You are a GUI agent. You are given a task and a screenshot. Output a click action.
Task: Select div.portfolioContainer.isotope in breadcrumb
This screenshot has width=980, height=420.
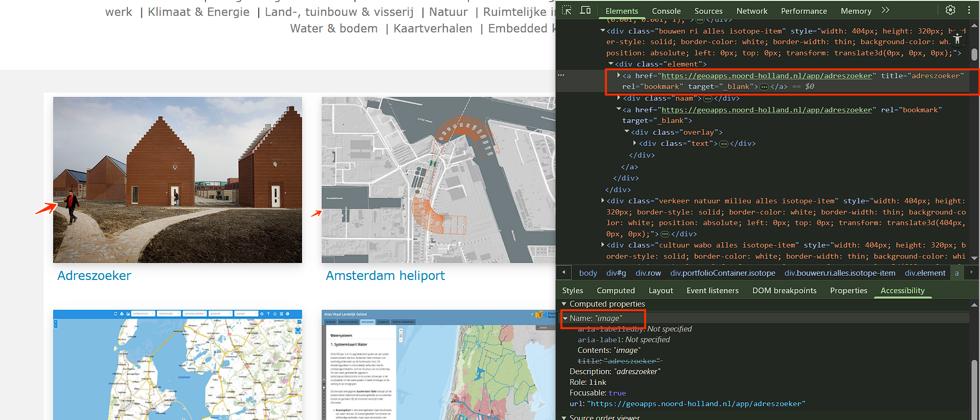point(722,273)
